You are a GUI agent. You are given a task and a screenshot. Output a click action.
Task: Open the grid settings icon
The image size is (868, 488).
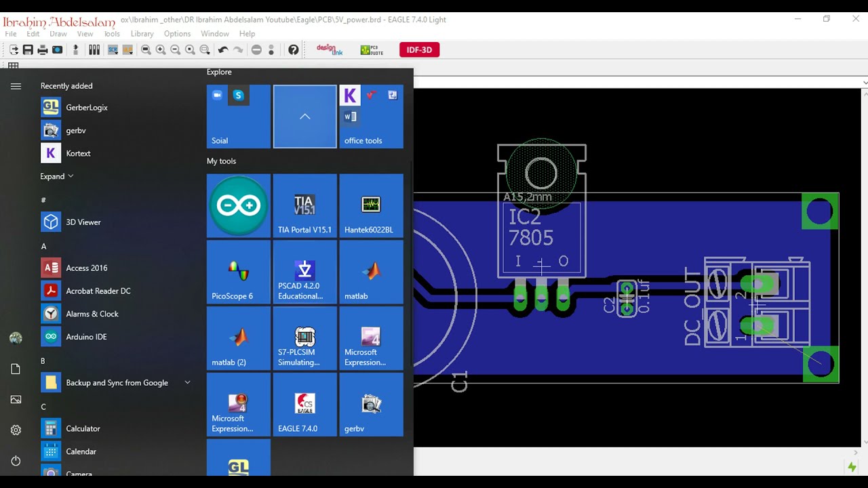pyautogui.click(x=13, y=66)
